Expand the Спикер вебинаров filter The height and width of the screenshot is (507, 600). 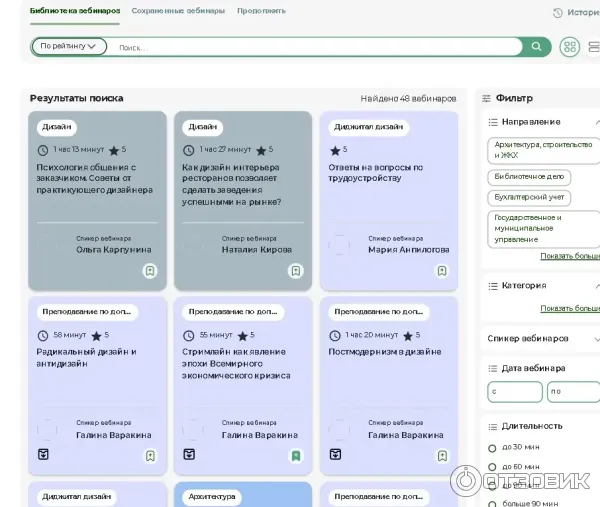tap(597, 339)
